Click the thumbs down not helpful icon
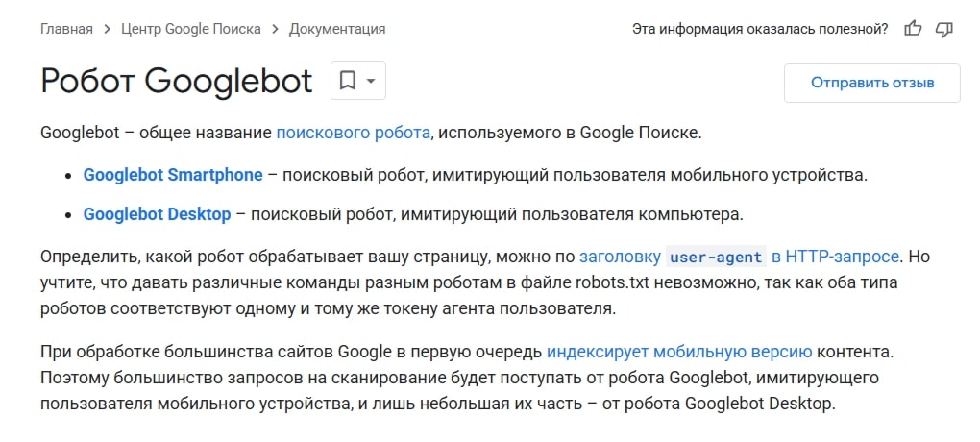The height and width of the screenshot is (442, 980). pos(943,29)
